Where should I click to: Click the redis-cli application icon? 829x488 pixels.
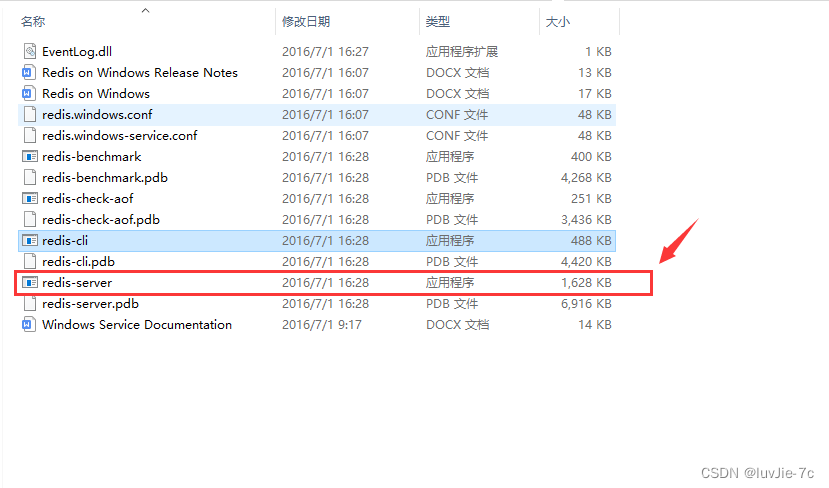point(30,241)
